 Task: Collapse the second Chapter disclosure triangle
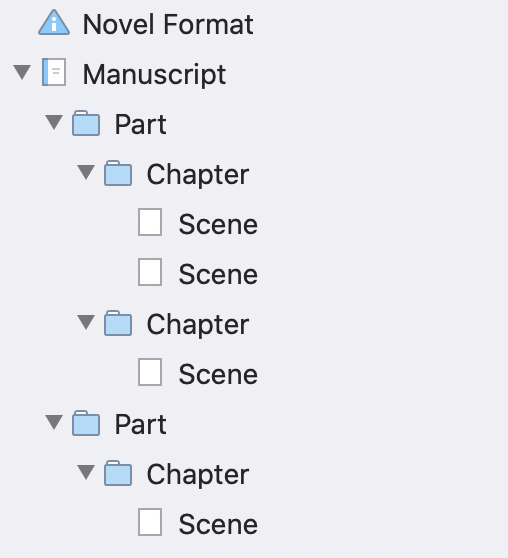coord(86,322)
